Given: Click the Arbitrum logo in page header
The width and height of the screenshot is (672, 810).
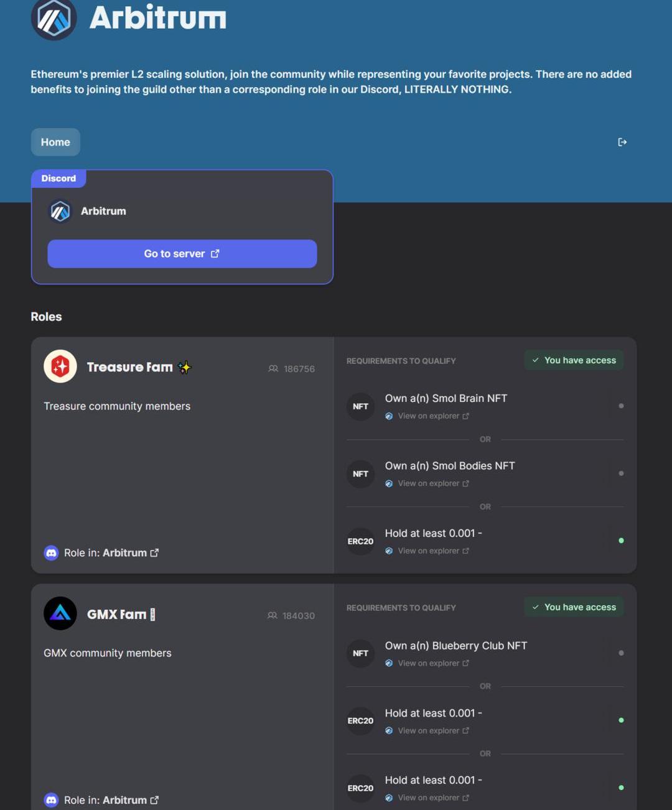Looking at the screenshot, I should (54, 18).
